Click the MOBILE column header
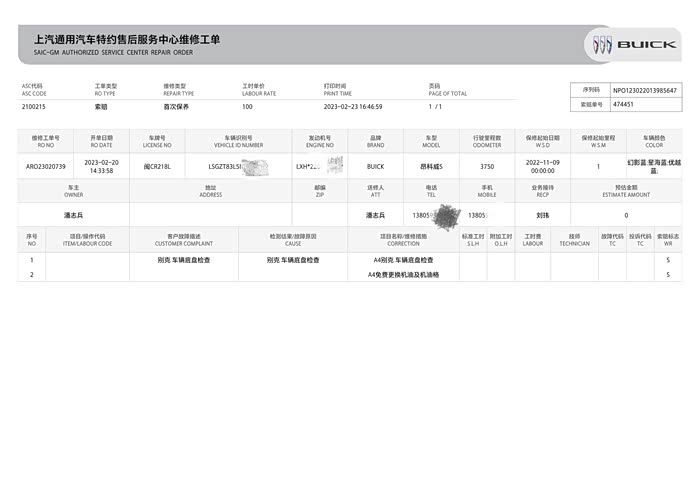700x494 pixels. (x=487, y=191)
